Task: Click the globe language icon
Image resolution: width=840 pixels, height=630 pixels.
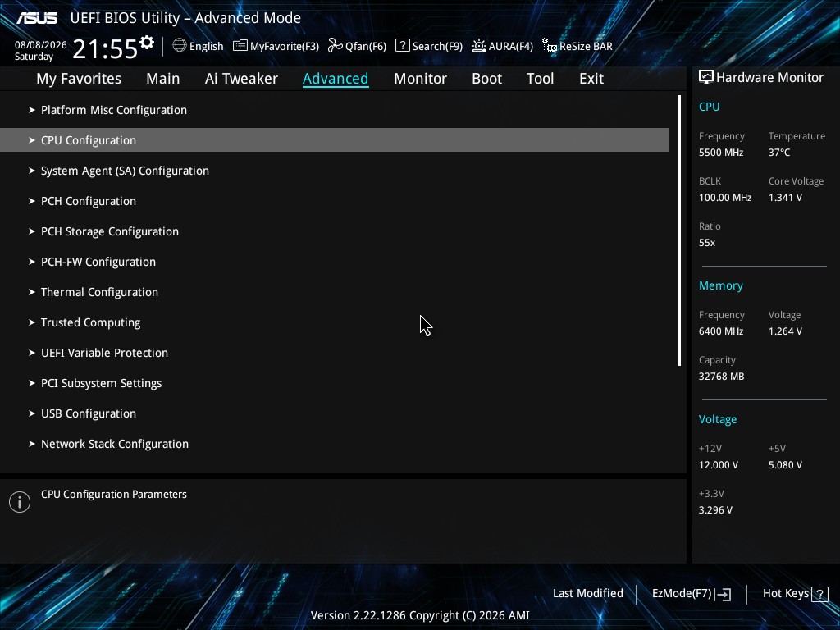Action: click(180, 46)
